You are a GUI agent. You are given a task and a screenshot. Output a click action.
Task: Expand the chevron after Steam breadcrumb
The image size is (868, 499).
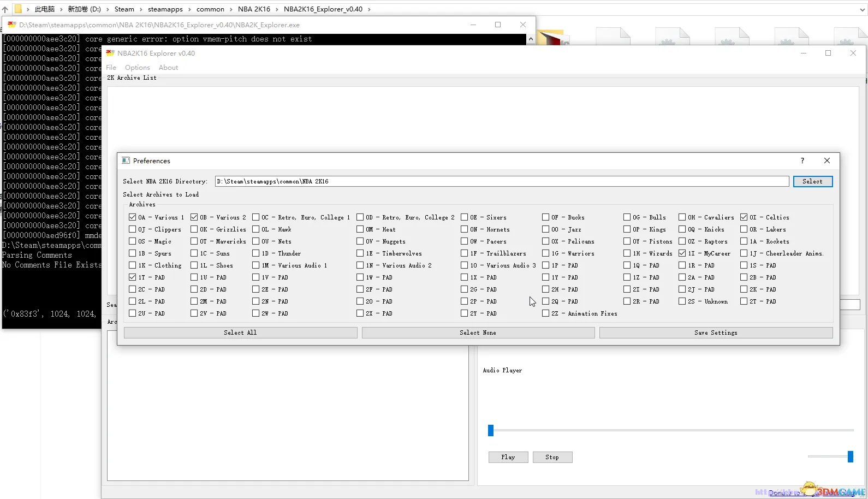[x=141, y=9]
